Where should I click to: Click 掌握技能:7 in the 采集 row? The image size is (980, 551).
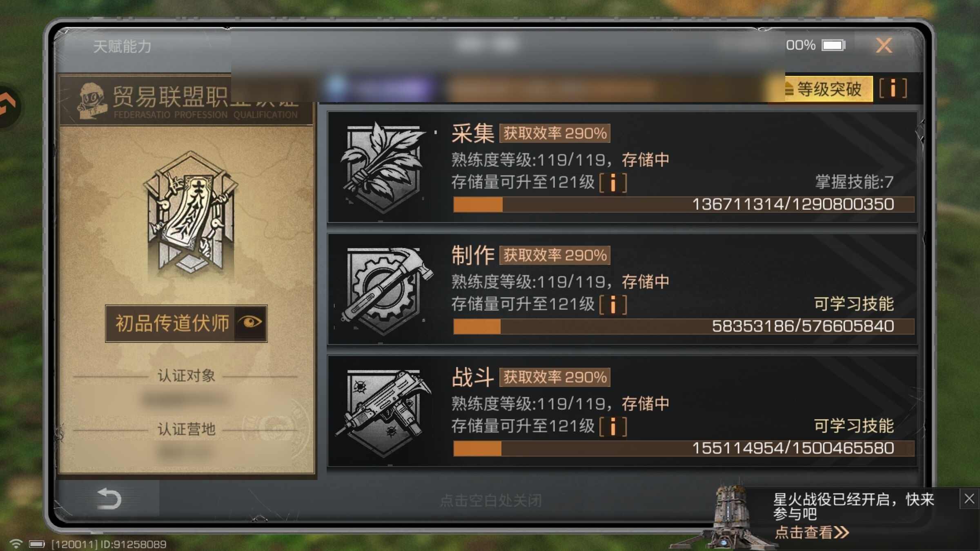[854, 182]
